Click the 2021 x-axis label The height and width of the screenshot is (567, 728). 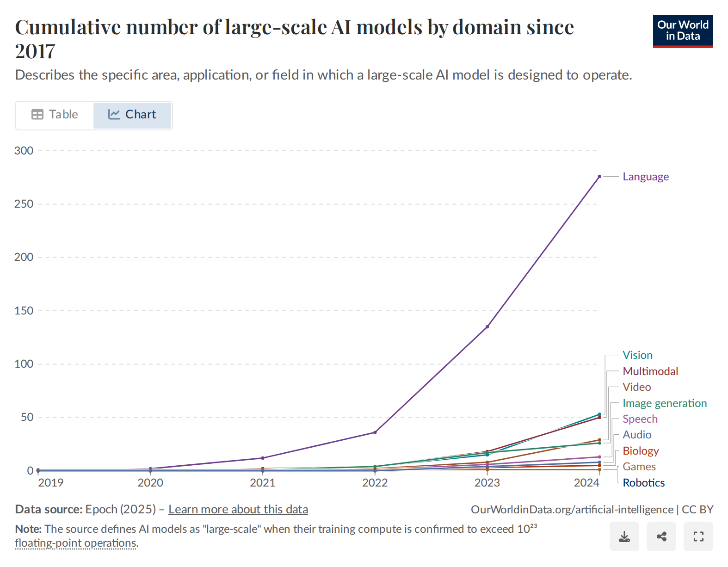[263, 483]
